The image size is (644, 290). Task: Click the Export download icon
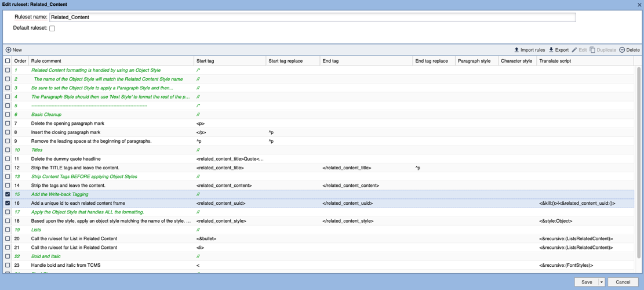point(551,50)
